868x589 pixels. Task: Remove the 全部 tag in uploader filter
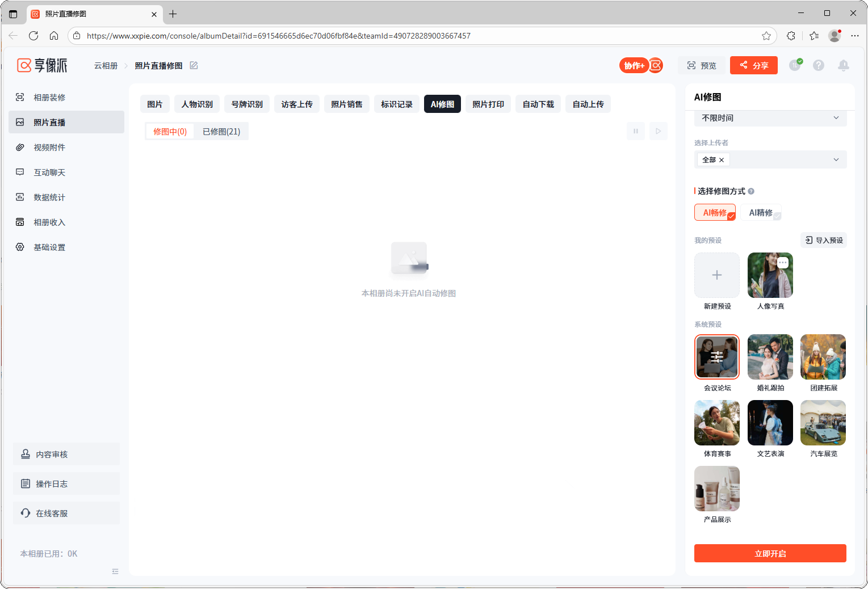(x=722, y=160)
